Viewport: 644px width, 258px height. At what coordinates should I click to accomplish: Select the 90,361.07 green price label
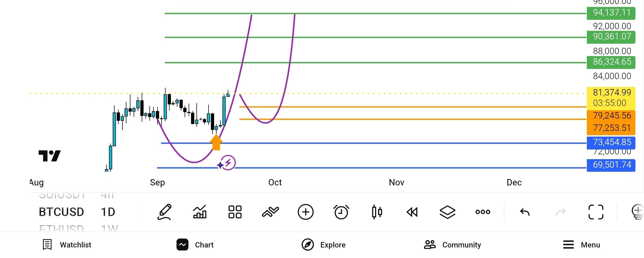pos(611,37)
